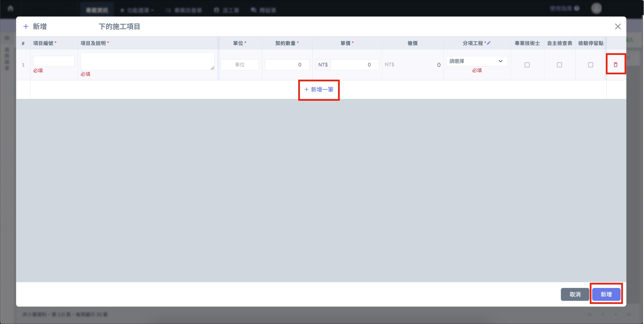Viewport: 644px width, 324px height.
Task: Click the 項目編號 column header
Action: [43, 43]
